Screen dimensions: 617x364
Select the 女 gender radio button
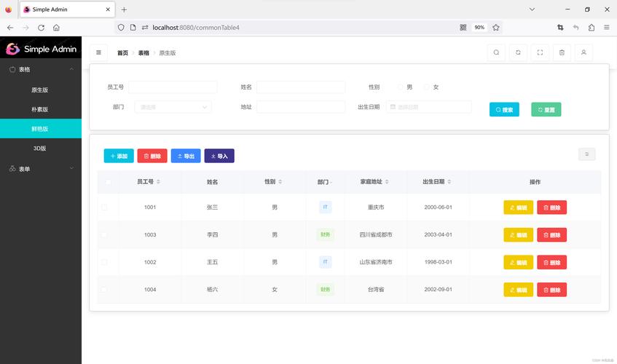pyautogui.click(x=427, y=87)
